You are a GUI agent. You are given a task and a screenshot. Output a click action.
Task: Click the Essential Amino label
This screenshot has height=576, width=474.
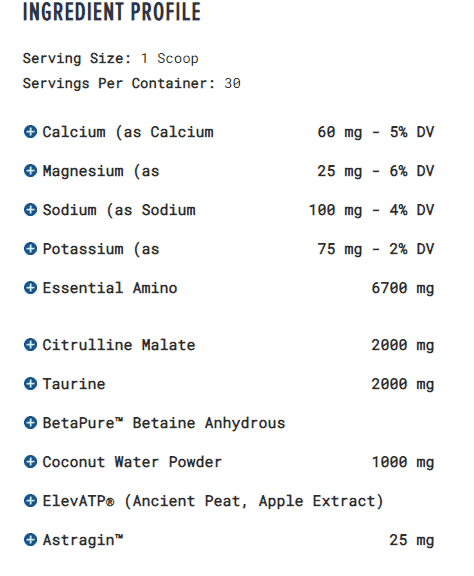pyautogui.click(x=110, y=288)
